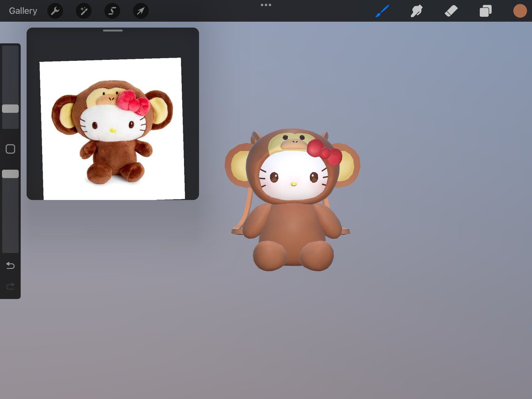Image resolution: width=532 pixels, height=399 pixels.
Task: Select the Eraser tool
Action: (451, 11)
